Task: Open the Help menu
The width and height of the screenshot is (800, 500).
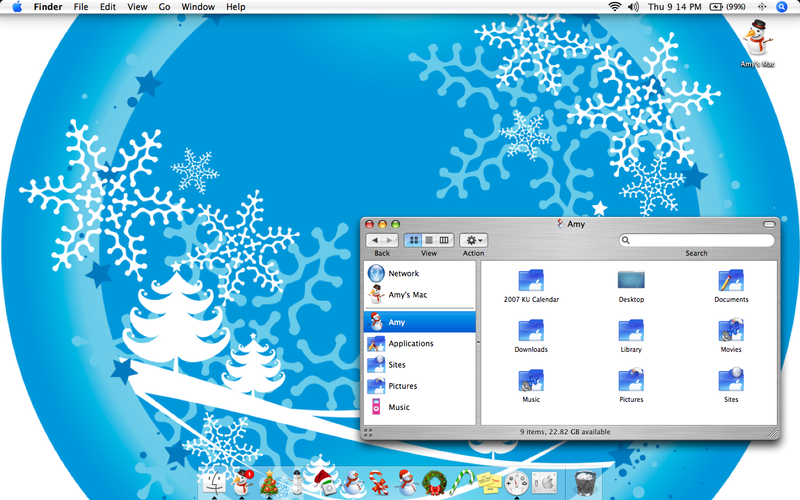Action: click(x=236, y=7)
